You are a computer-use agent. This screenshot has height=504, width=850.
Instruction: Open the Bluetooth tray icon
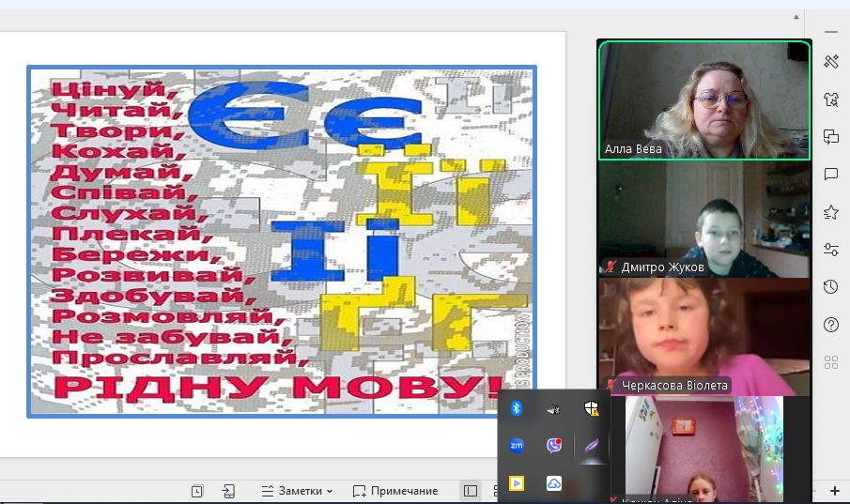pyautogui.click(x=517, y=408)
